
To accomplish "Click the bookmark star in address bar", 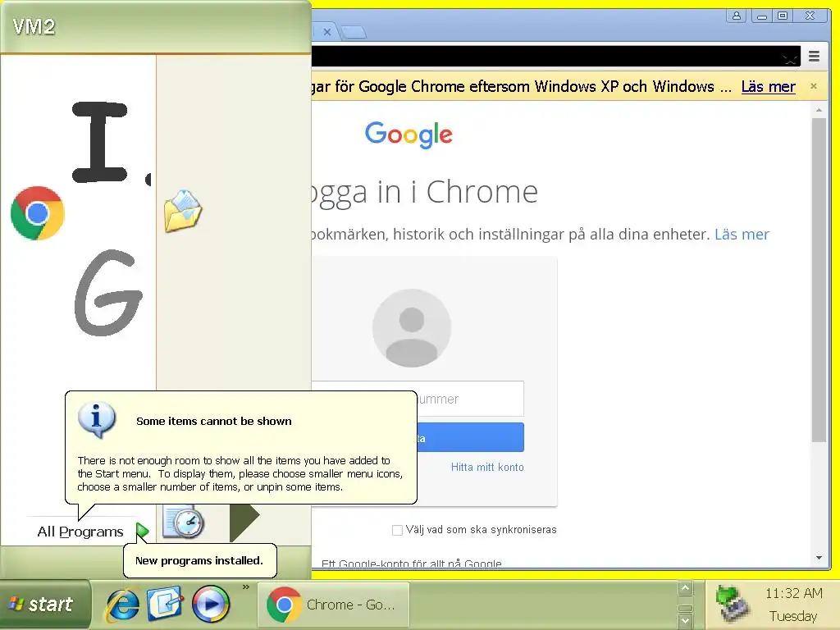I will (790, 58).
